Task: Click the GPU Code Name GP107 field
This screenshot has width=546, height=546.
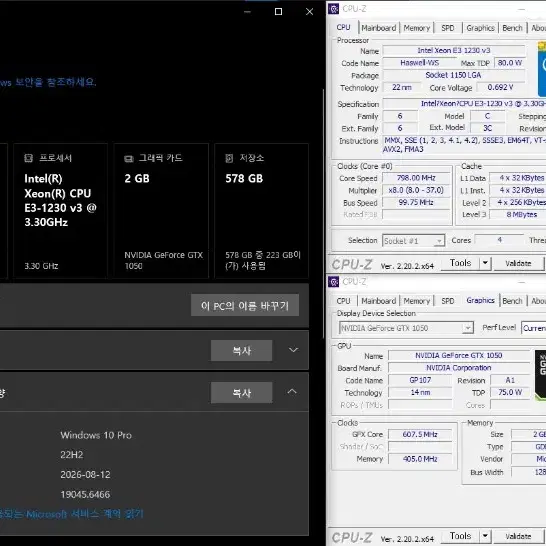Action: tap(420, 380)
